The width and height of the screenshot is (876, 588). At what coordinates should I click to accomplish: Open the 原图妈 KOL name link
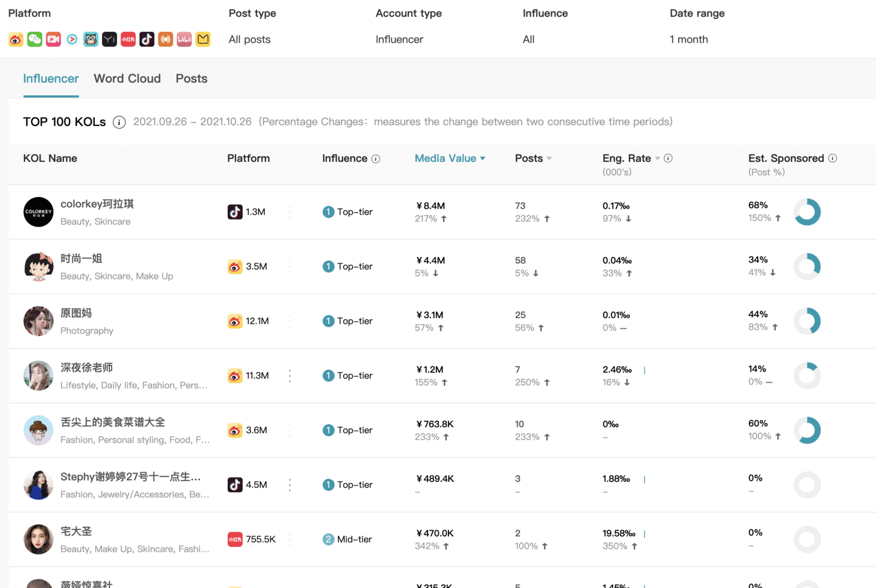tap(76, 313)
